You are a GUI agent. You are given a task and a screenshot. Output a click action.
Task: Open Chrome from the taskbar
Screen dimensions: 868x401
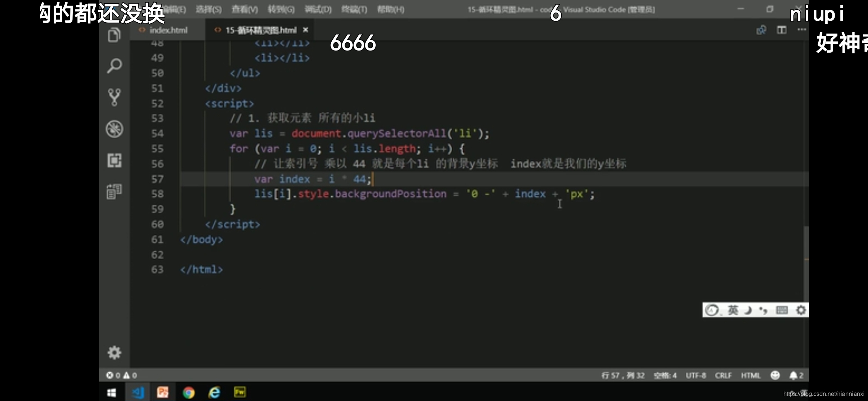tap(188, 392)
